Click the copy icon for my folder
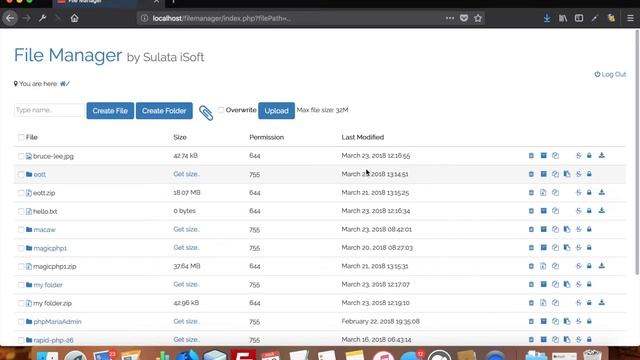 [x=555, y=284]
